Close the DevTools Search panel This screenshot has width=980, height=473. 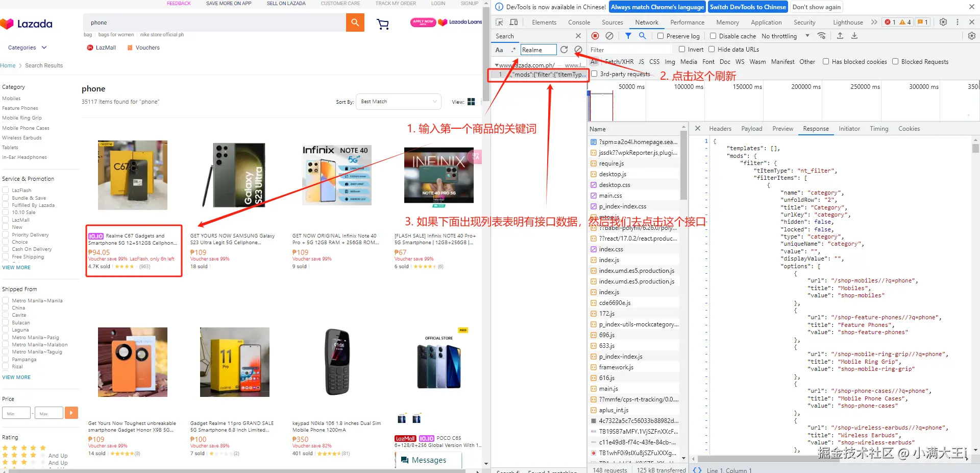click(x=578, y=36)
